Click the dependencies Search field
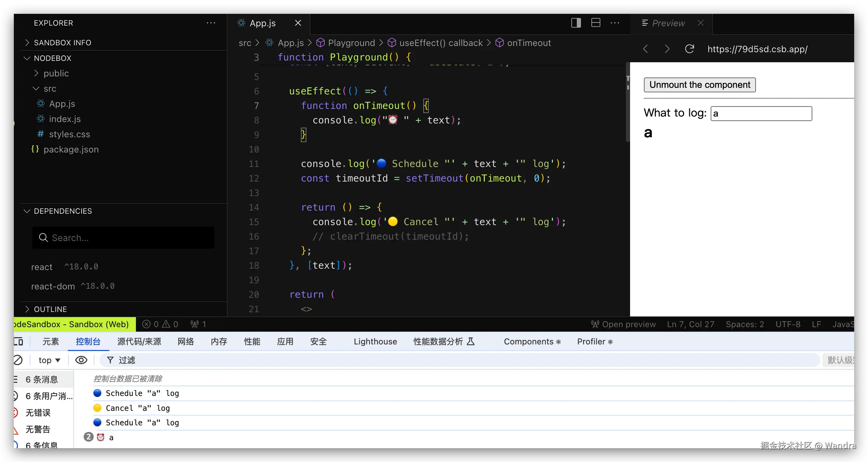Screen dimensions: 868x462 click(x=123, y=238)
